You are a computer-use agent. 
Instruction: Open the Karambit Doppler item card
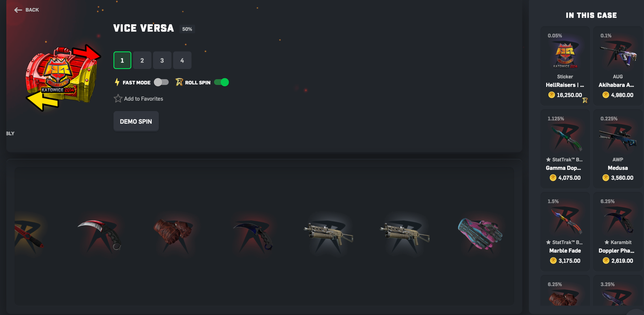click(618, 232)
